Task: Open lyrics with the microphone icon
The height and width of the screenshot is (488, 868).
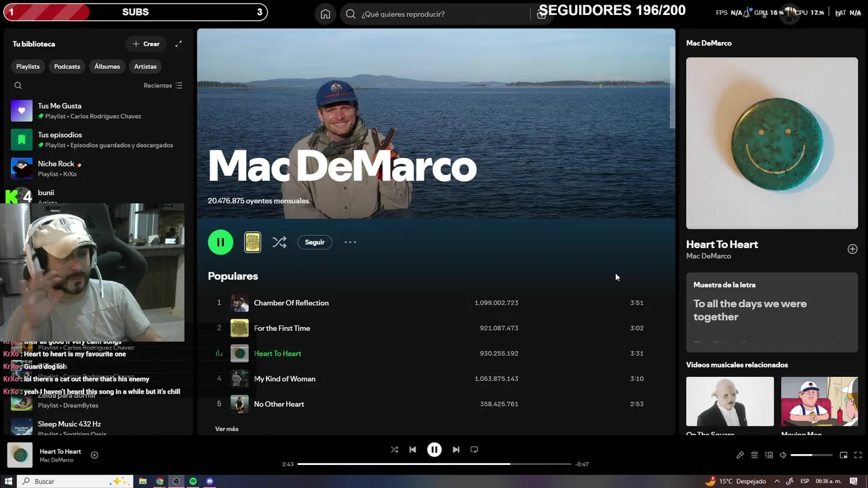Action: click(740, 455)
